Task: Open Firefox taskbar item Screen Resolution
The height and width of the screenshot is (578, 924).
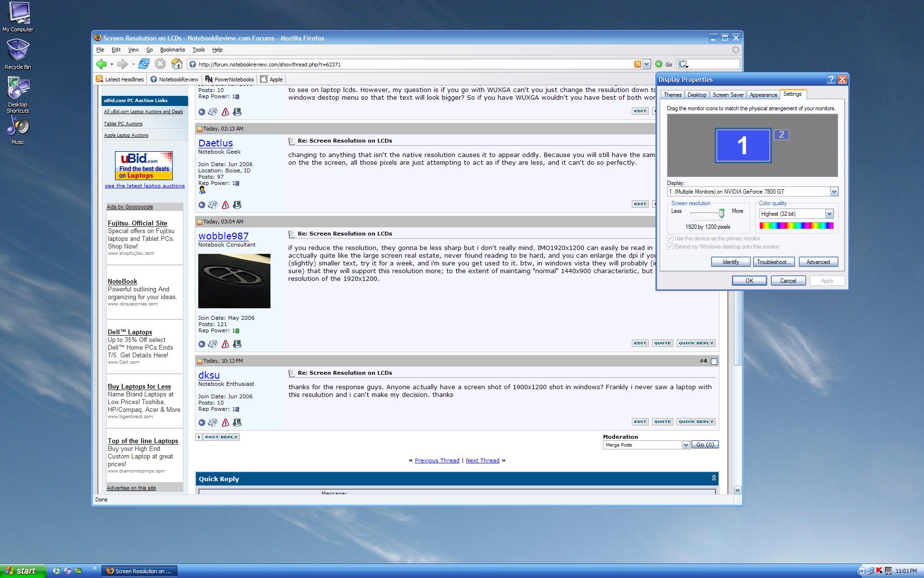Action: coord(140,571)
